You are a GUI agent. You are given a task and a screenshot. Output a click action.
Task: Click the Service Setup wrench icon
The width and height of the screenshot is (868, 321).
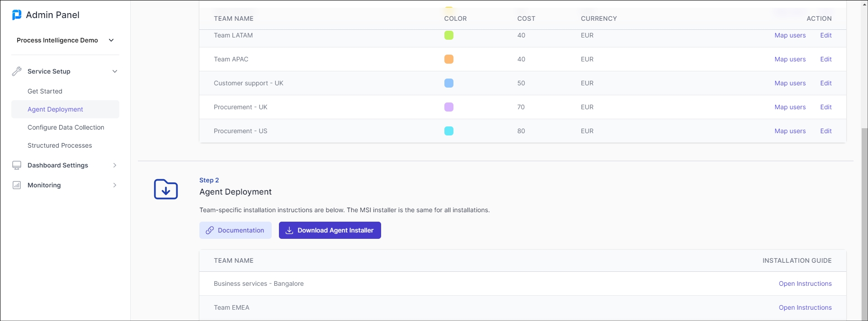point(17,71)
